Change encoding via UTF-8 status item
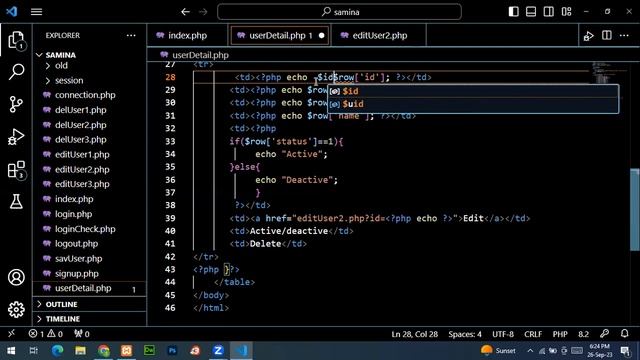This screenshot has width=640, height=360. tap(503, 334)
